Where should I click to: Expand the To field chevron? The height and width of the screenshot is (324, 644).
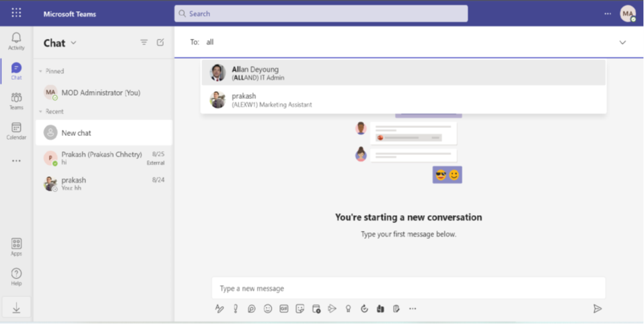623,42
